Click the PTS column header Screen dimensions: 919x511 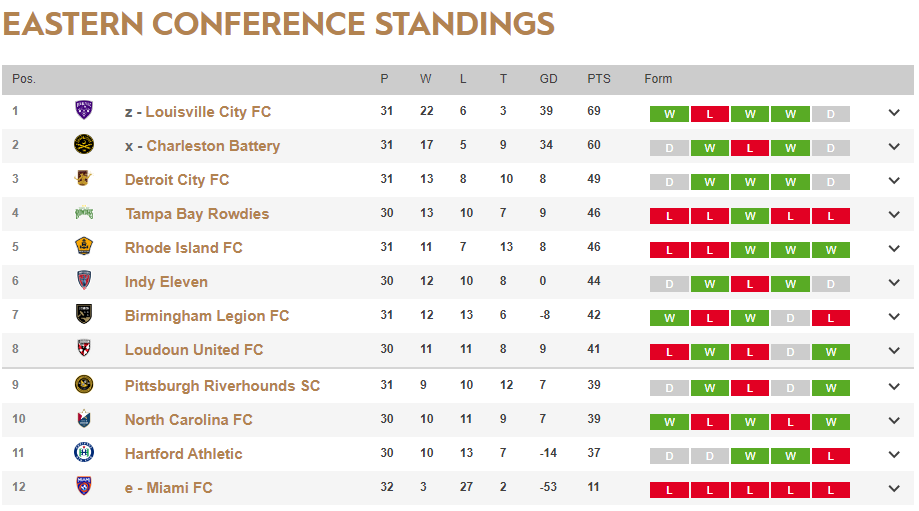coord(599,79)
